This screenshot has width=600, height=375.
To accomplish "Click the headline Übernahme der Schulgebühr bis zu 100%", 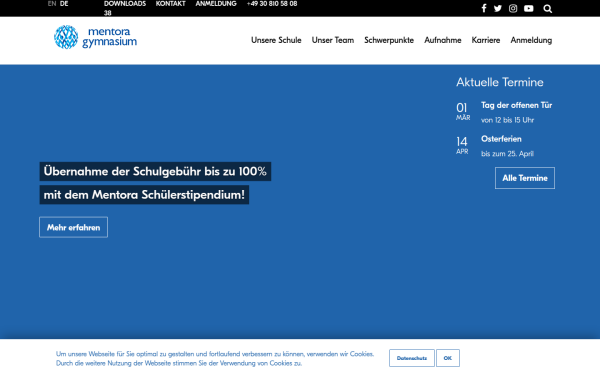I will (x=155, y=171).
